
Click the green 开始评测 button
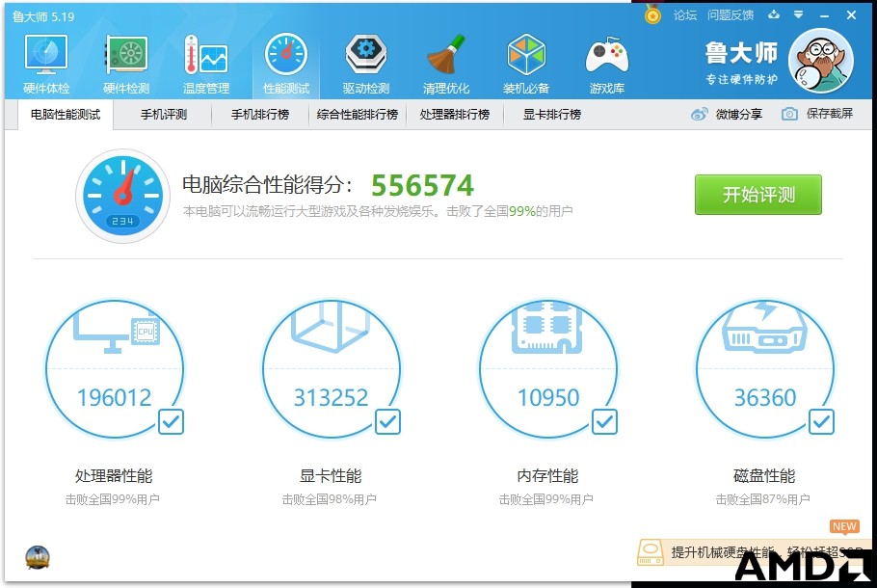pos(758,195)
